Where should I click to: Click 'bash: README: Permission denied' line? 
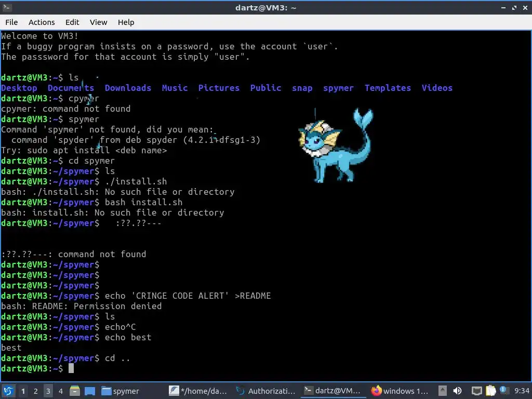pyautogui.click(x=82, y=306)
